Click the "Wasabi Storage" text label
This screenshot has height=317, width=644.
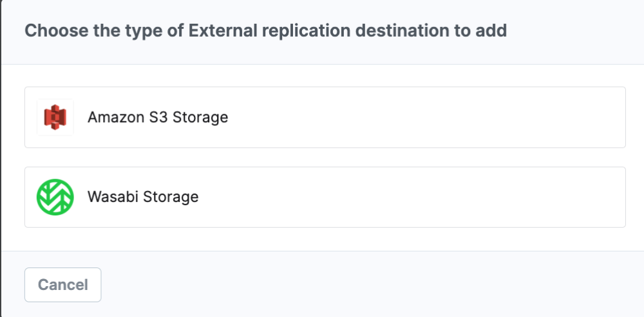coord(143,197)
